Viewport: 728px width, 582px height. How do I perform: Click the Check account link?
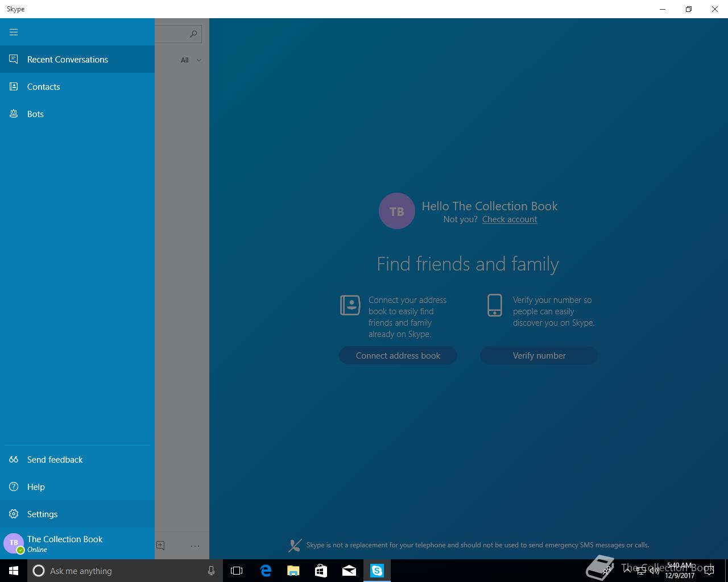510,219
